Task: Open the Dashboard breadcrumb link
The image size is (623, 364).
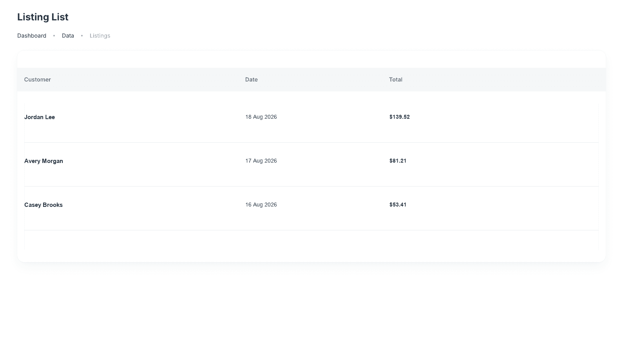Action: tap(32, 36)
